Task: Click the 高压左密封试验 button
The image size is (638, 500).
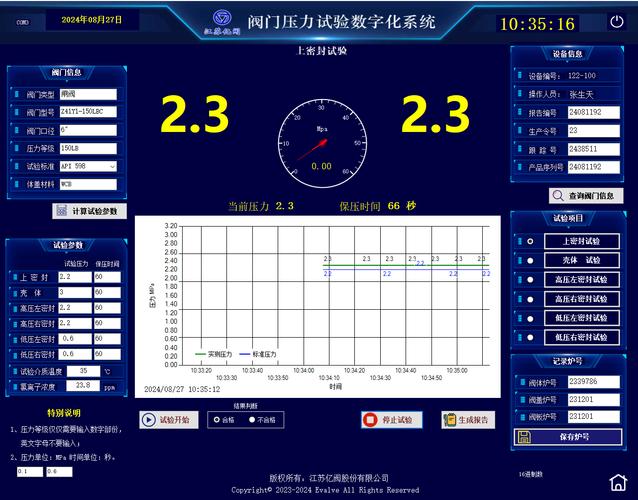Action: (x=582, y=279)
